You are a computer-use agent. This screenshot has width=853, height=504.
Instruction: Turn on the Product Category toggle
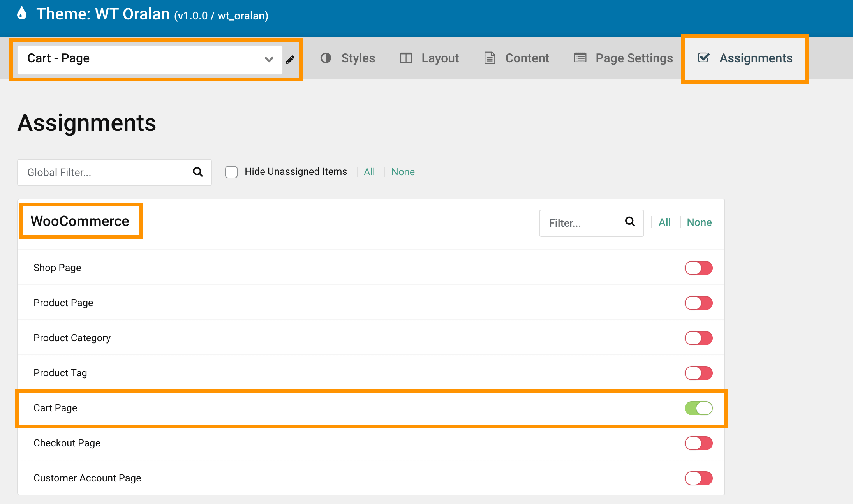pyautogui.click(x=699, y=338)
